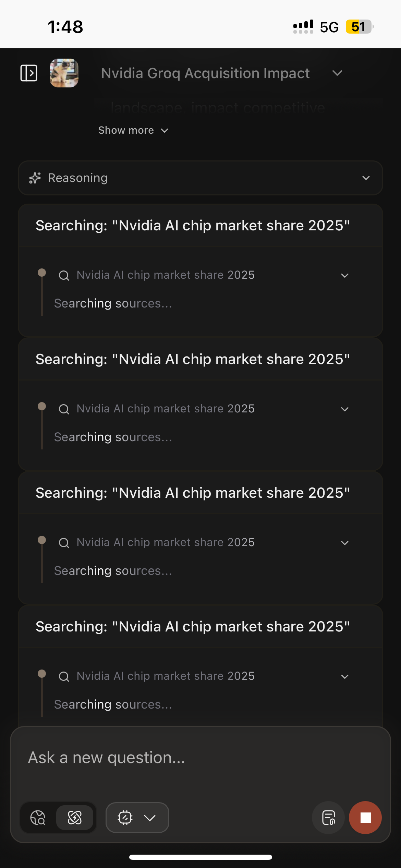Click the Show more link
The width and height of the screenshot is (401, 868).
(133, 130)
